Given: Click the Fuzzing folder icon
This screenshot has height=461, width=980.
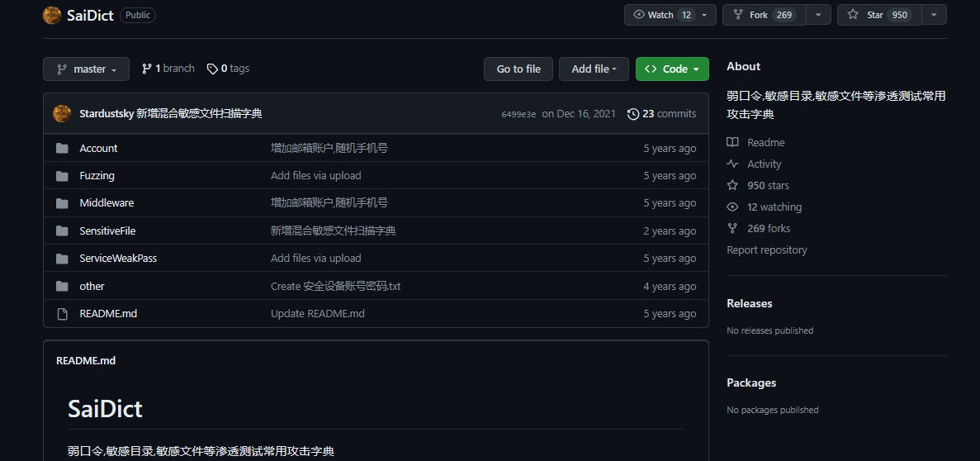Looking at the screenshot, I should pyautogui.click(x=62, y=176).
